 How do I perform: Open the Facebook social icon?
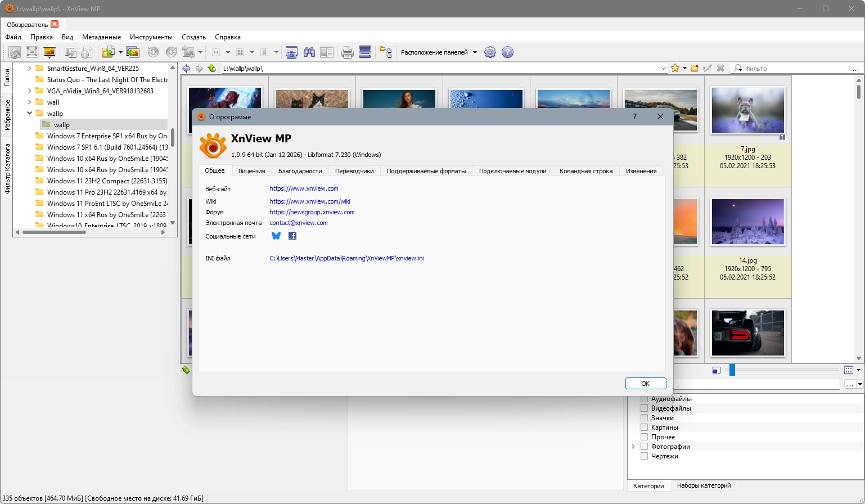[x=292, y=236]
